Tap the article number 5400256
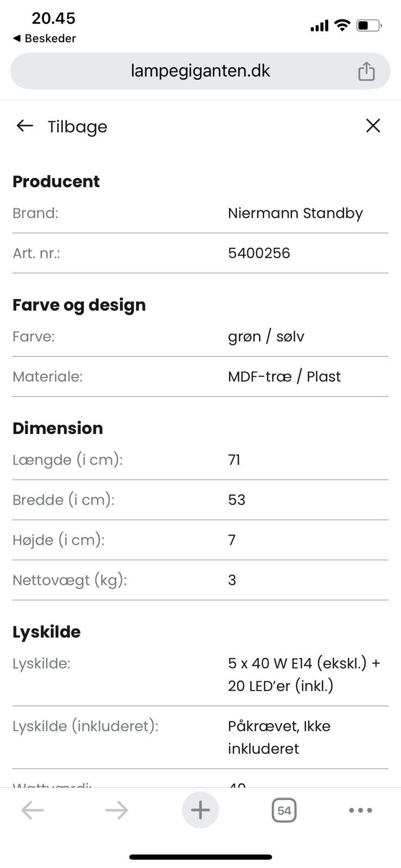This screenshot has width=401, height=868. (259, 253)
